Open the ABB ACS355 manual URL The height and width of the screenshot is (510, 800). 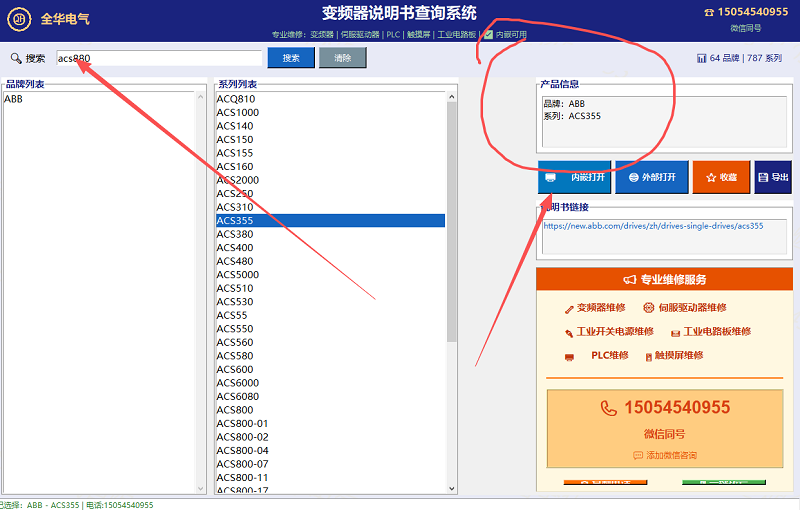653,226
